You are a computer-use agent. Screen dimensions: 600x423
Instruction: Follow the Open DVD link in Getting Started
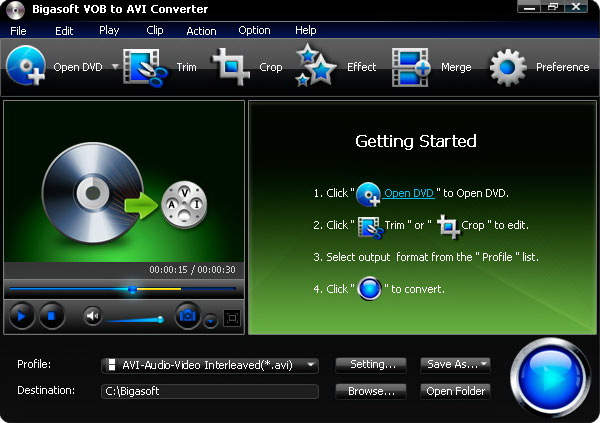click(x=409, y=193)
